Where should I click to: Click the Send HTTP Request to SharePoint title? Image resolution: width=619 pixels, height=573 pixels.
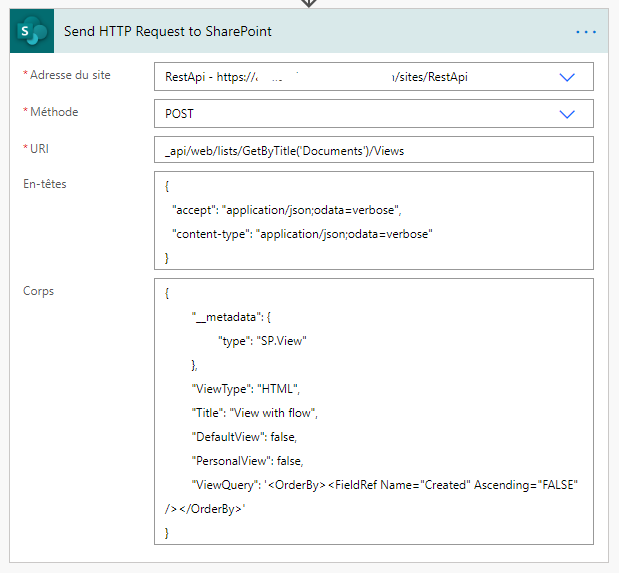pos(168,31)
